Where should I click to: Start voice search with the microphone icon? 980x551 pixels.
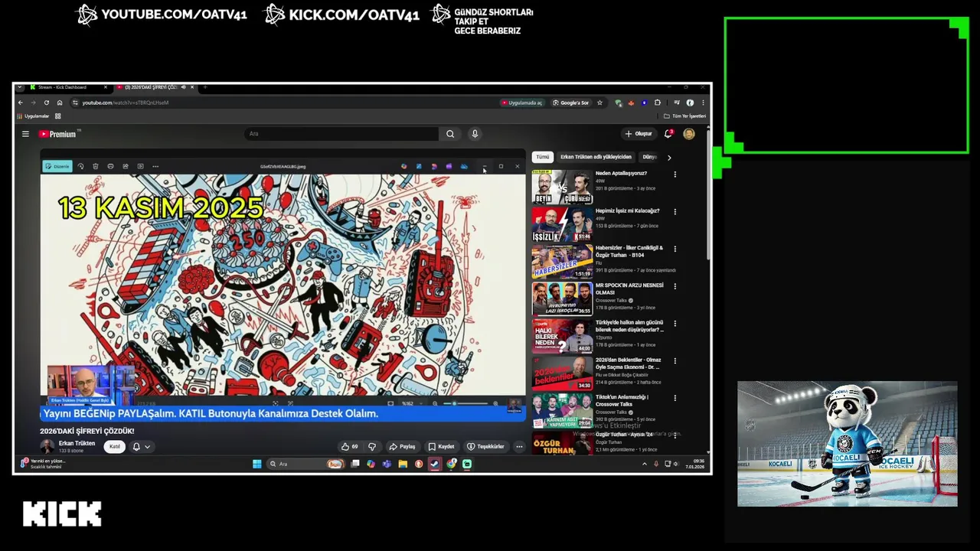tap(475, 134)
